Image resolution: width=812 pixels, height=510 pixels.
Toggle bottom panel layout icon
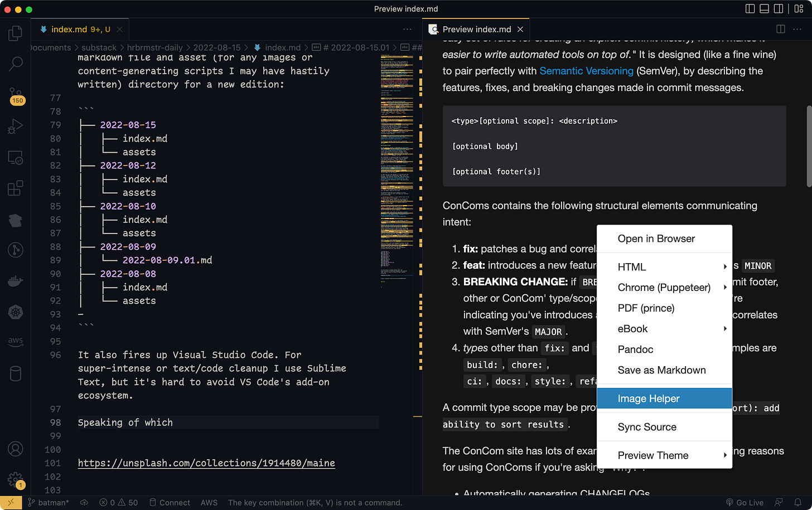765,8
